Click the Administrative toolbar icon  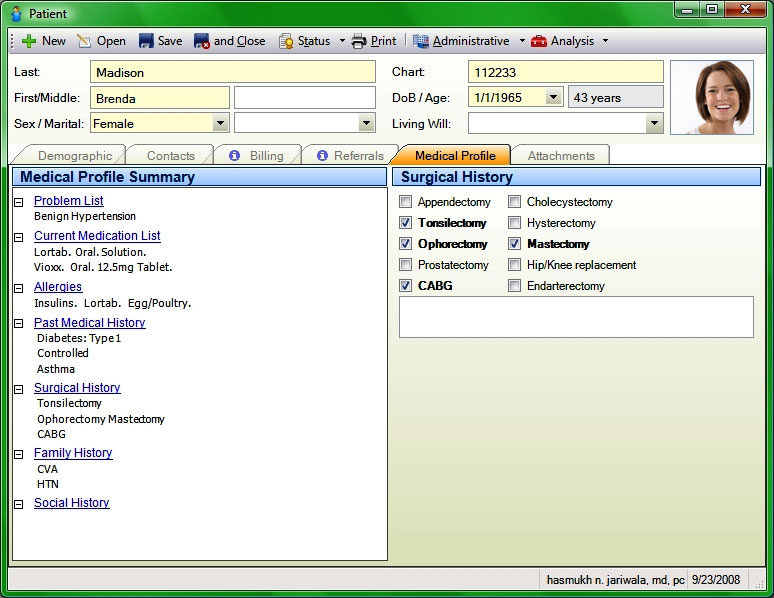coord(421,41)
